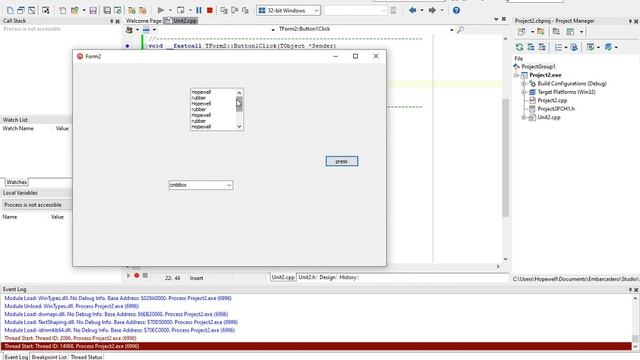Screen dimensions: 640x360
Task: Click the stop macro square below editor
Action: coord(145,276)
